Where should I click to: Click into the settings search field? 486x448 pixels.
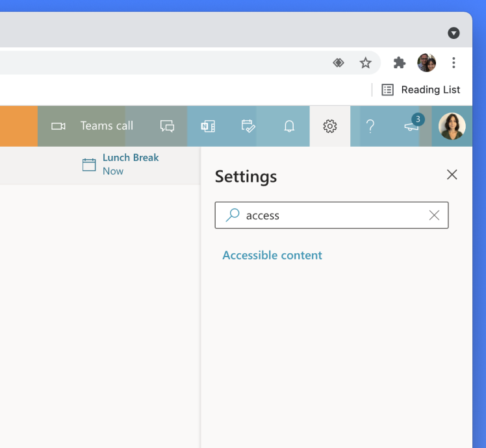[331, 216]
